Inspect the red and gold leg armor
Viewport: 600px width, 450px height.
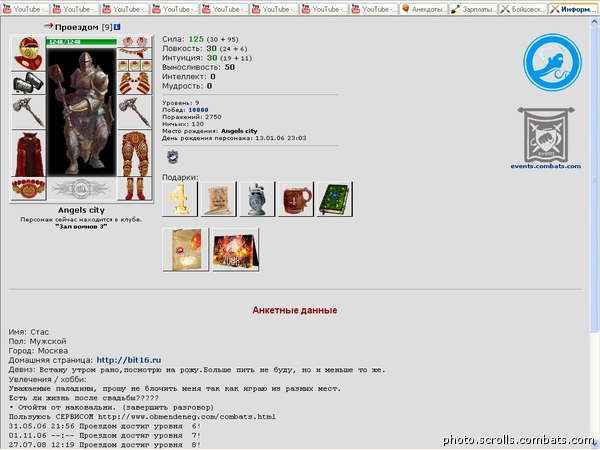[x=134, y=153]
